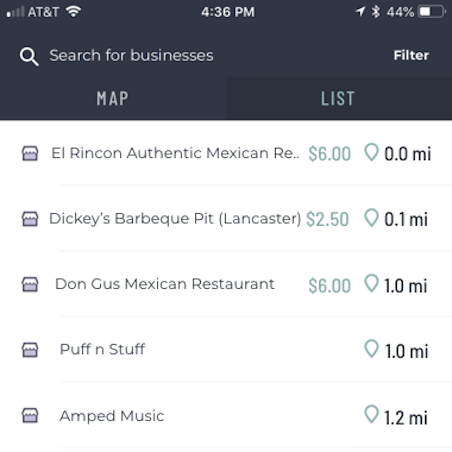This screenshot has width=452, height=452.
Task: Click the store icon beside Don Gus
Action: (x=30, y=284)
